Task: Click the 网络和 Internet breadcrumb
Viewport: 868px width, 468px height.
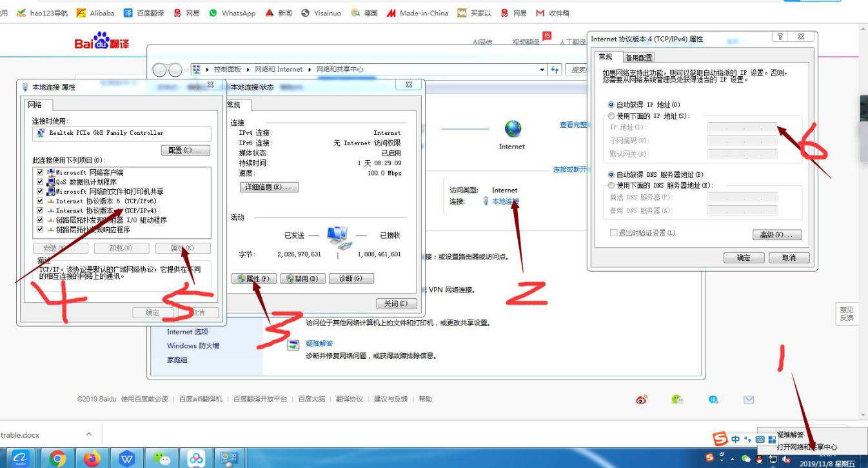Action: 279,69
